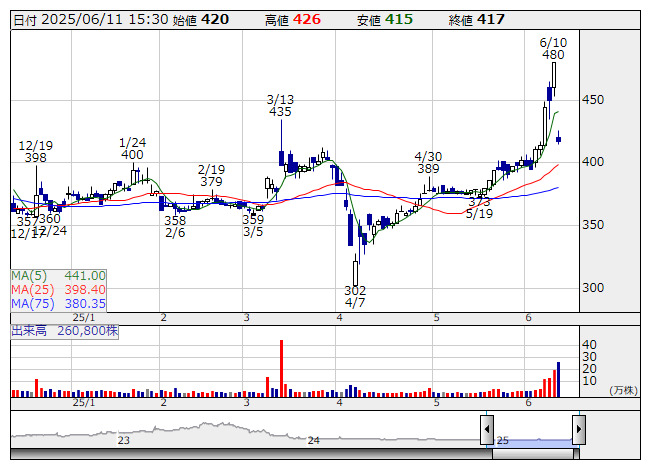Click the 300 price axis label
This screenshot has width=653, height=470.
(593, 288)
